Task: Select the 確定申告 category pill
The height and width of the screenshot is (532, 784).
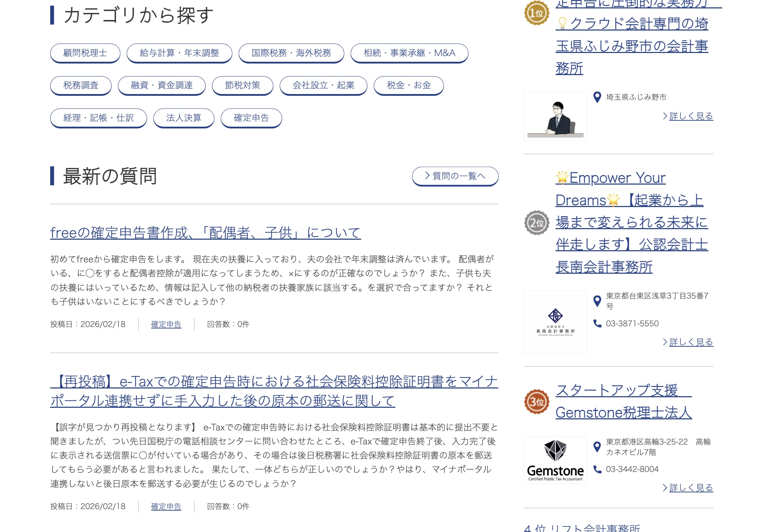Action: [251, 118]
